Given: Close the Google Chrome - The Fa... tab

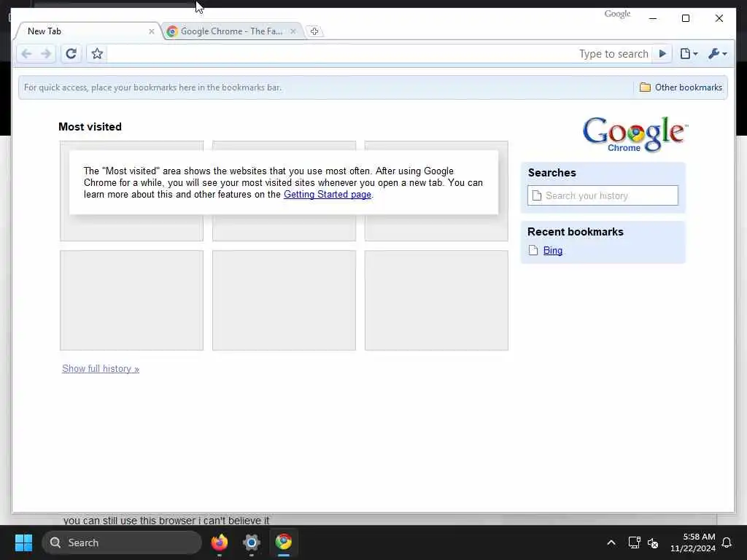Looking at the screenshot, I should pyautogui.click(x=293, y=31).
